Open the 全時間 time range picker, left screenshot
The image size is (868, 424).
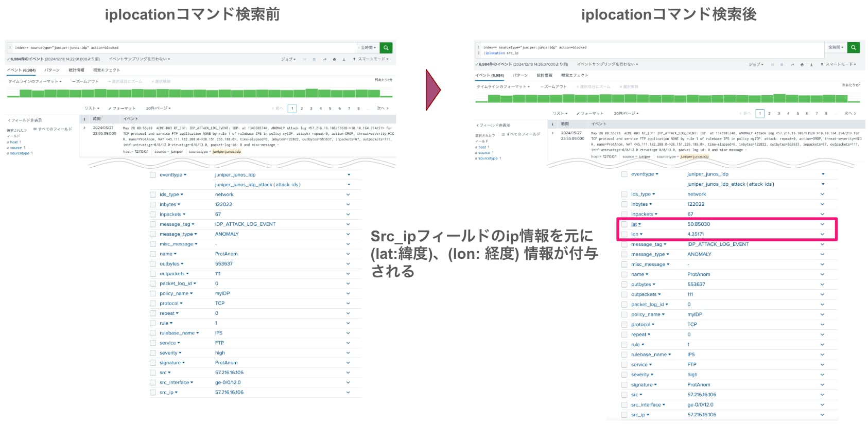point(369,48)
